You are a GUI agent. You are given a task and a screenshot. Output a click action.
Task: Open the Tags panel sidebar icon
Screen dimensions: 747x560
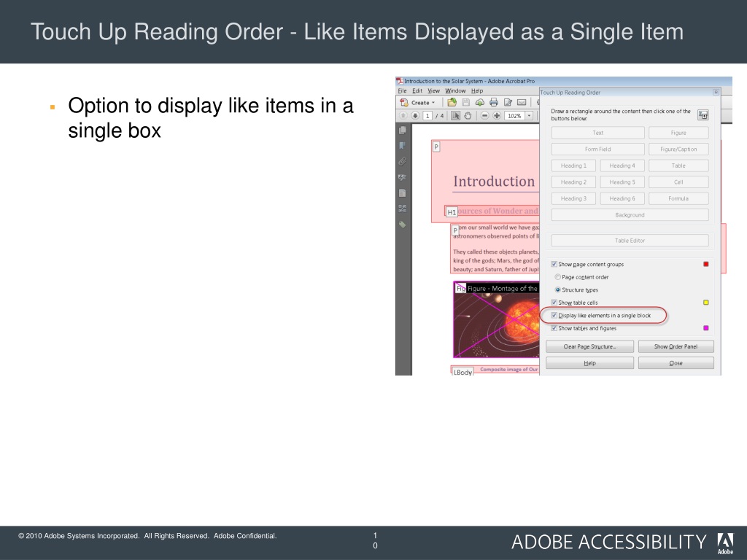[403, 225]
